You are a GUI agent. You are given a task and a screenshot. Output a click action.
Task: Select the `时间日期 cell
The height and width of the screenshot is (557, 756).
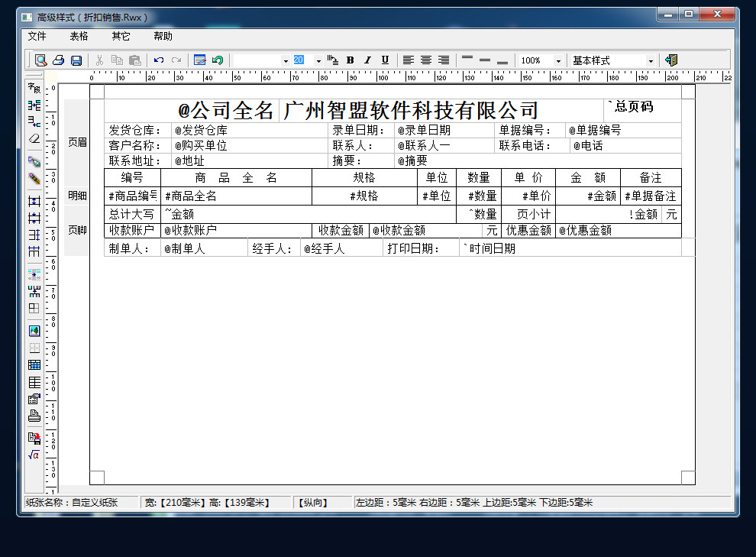point(570,248)
